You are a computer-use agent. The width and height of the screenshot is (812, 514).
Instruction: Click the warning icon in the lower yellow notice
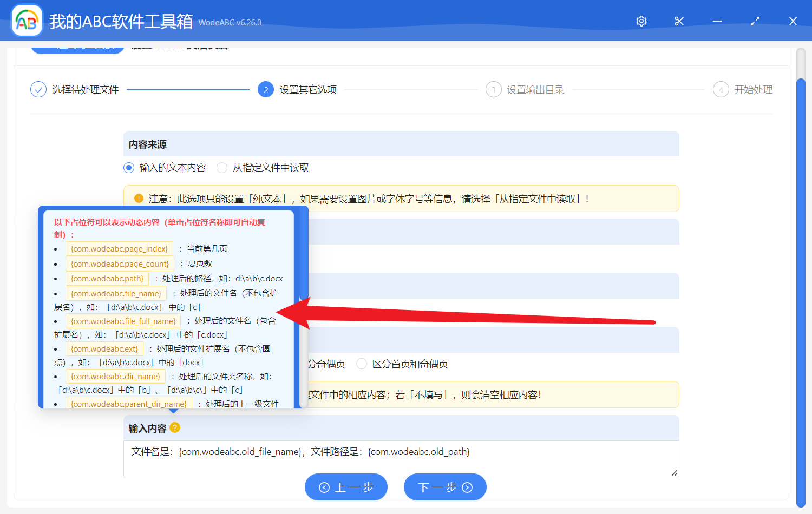point(139,394)
